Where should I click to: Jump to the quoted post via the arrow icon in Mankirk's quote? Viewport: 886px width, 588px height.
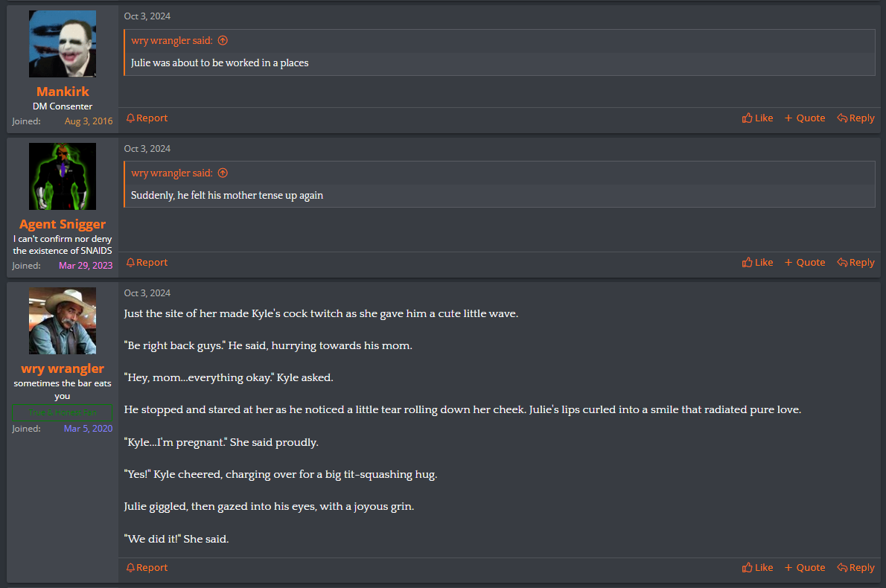[x=223, y=41]
